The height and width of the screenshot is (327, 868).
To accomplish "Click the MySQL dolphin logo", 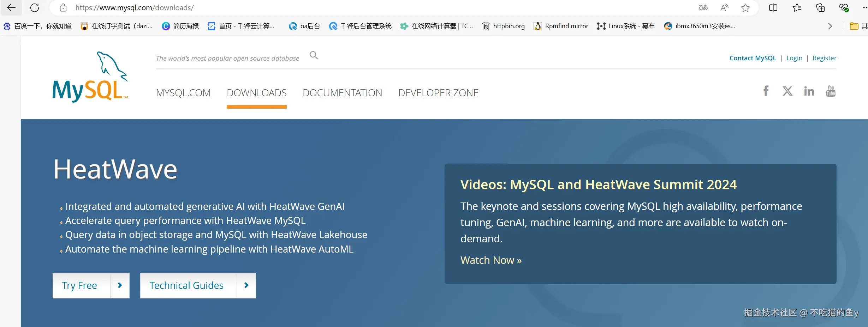I will (x=90, y=77).
